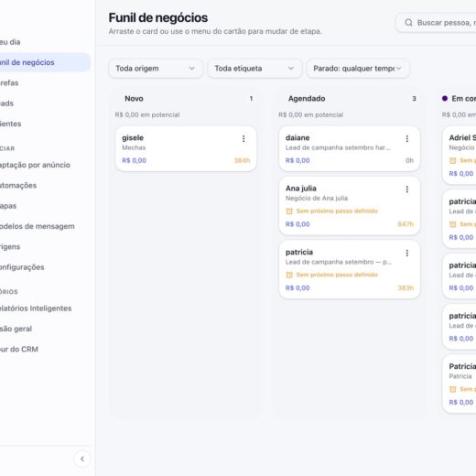
Task: Click Sem próximo passo definido on Ana julia
Action: pyautogui.click(x=337, y=211)
